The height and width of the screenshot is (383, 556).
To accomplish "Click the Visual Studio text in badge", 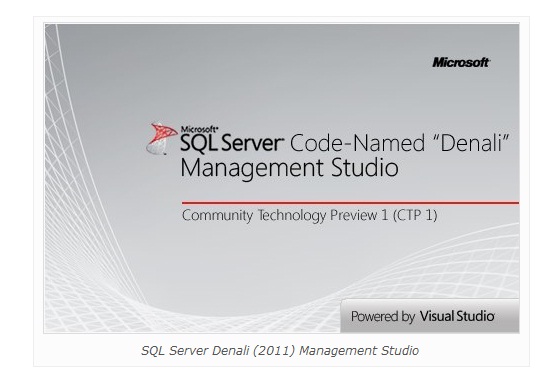I will coord(457,316).
